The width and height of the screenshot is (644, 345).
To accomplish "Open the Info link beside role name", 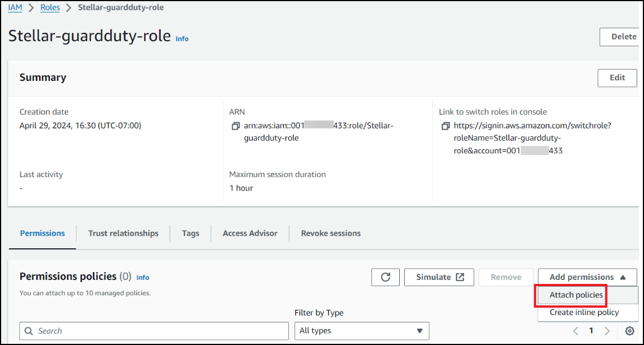I will click(x=182, y=38).
